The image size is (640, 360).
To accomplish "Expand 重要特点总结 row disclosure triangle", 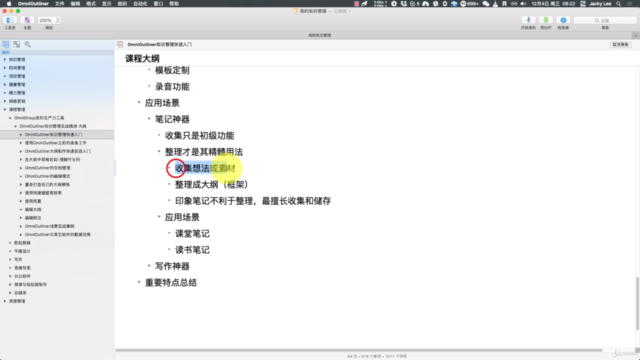I will 139,282.
